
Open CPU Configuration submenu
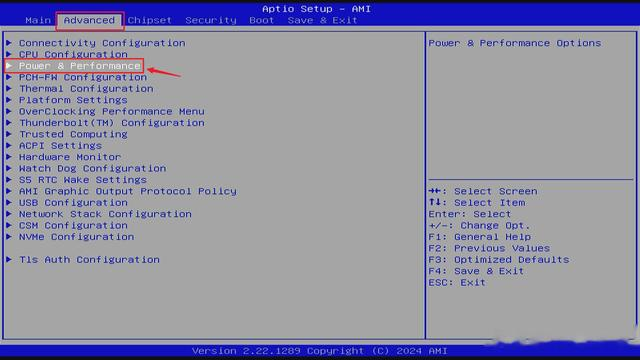[x=73, y=54]
